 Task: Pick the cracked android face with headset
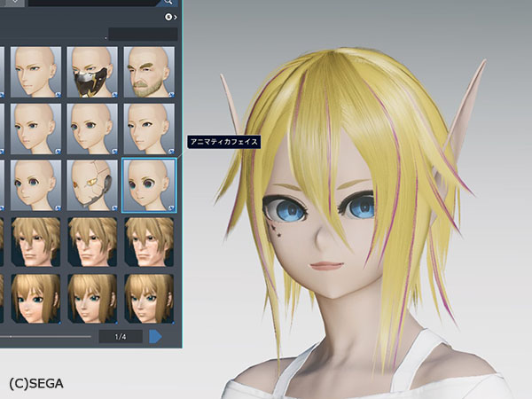[x=92, y=185]
